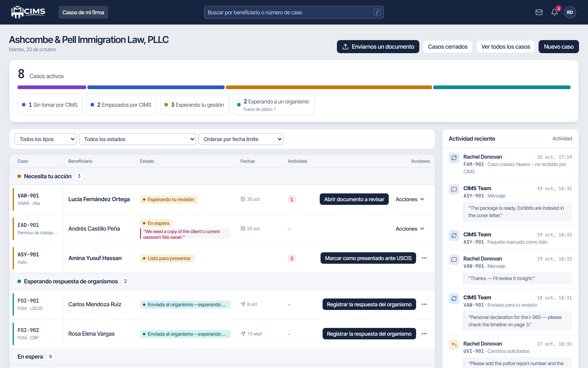
Task: Filter by 2 Empezados por CIMS
Action: pyautogui.click(x=121, y=105)
